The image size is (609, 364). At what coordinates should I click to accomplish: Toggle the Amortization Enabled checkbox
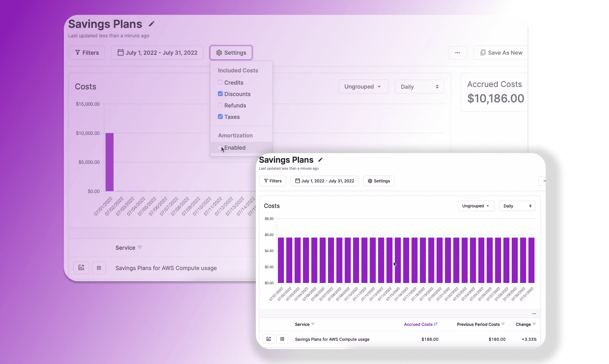[220, 147]
